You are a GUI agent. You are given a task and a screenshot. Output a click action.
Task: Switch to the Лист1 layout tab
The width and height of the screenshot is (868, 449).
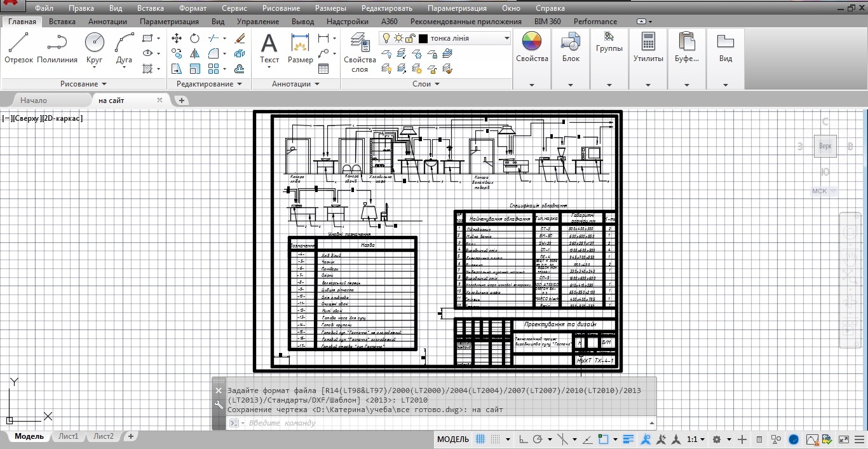click(x=69, y=436)
